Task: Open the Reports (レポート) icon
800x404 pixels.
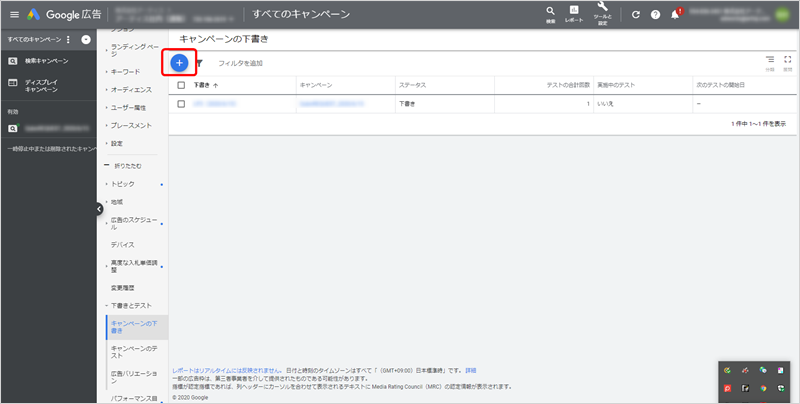Action: point(574,14)
